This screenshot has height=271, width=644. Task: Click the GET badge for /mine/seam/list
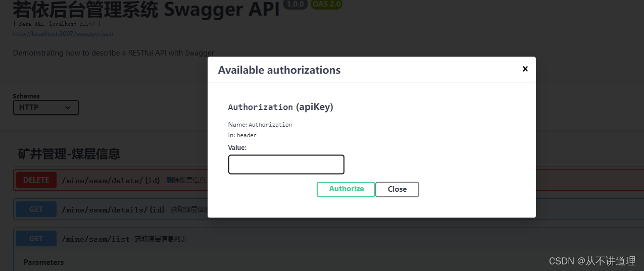click(36, 239)
